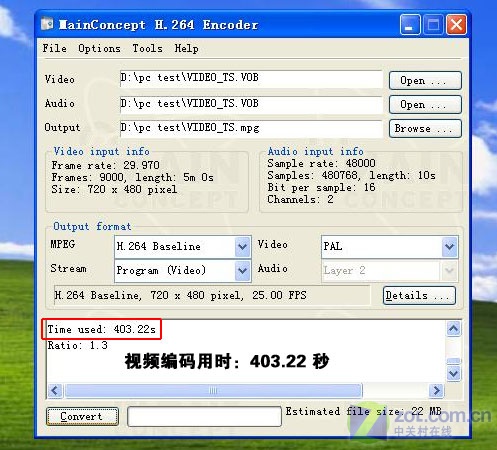Expand the Video PAL dropdown
This screenshot has height=450, width=497.
(x=450, y=247)
